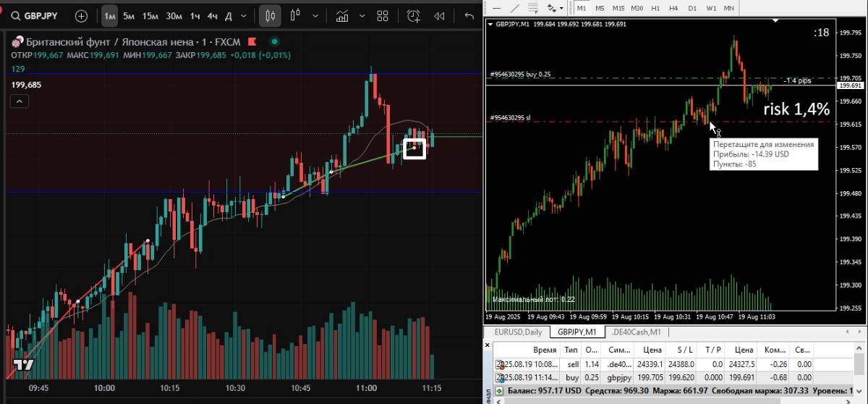The width and height of the screenshot is (868, 404).
Task: Open the layout grid templates icon
Action: pos(383,15)
